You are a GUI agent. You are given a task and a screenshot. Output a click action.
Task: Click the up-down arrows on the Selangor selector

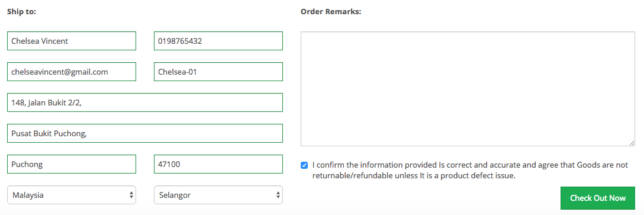[x=278, y=195]
